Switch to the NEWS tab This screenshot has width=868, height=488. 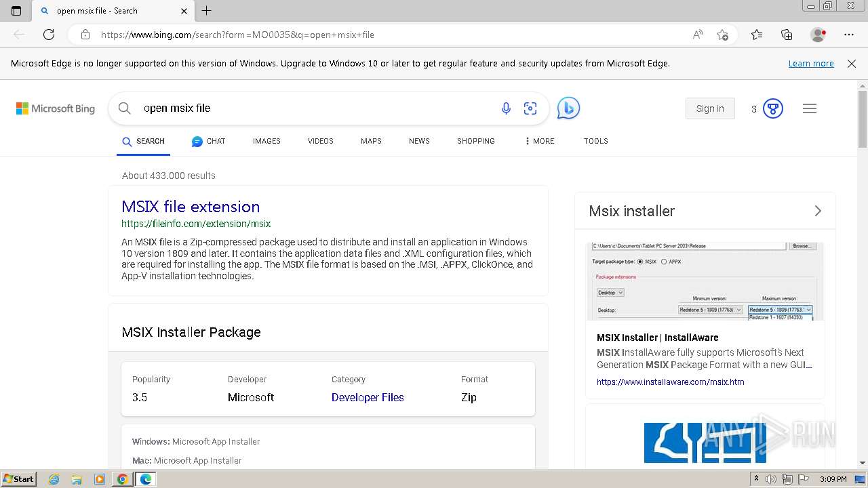coord(419,141)
